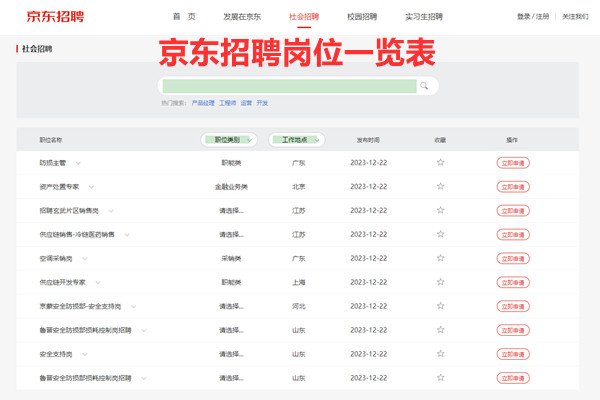600x400 pixels.
Task: Click 立即申请 for 资产处置专家
Action: [513, 187]
